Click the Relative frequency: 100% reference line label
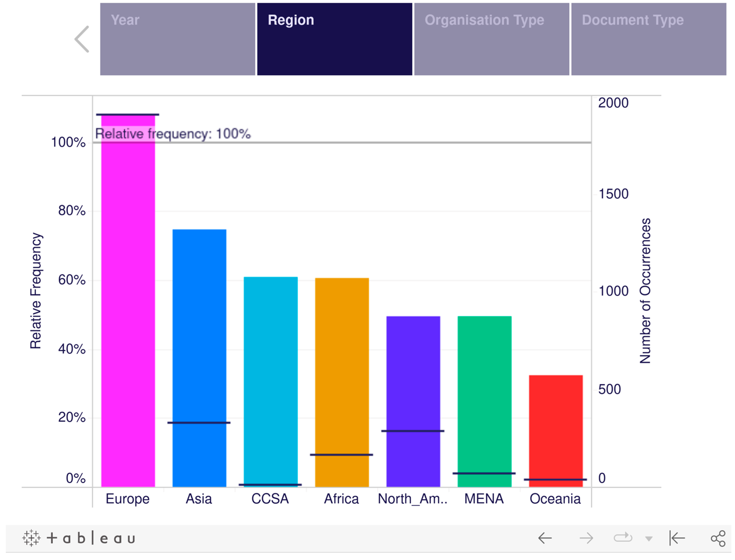Screen dimensions: 735x560 pos(173,134)
